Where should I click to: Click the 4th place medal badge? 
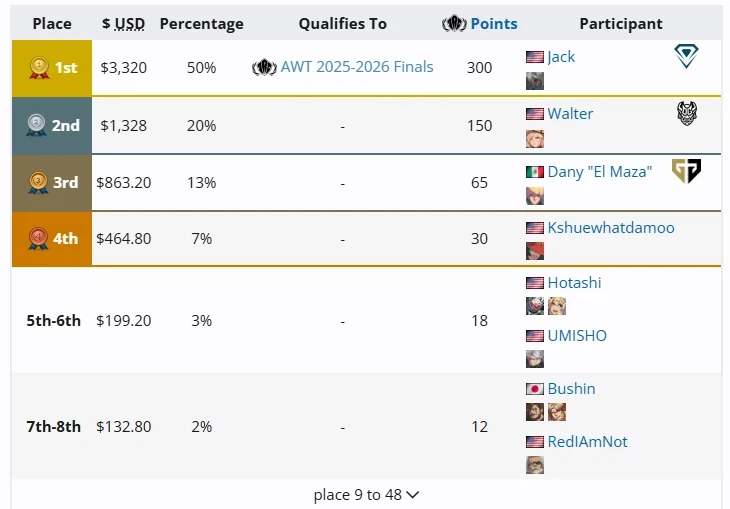coord(37,238)
